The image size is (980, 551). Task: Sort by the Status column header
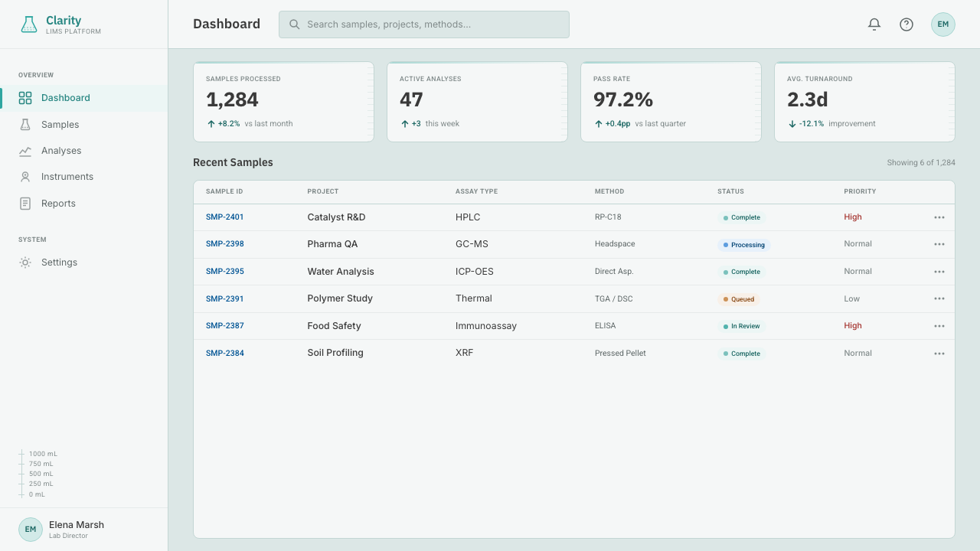click(x=730, y=191)
